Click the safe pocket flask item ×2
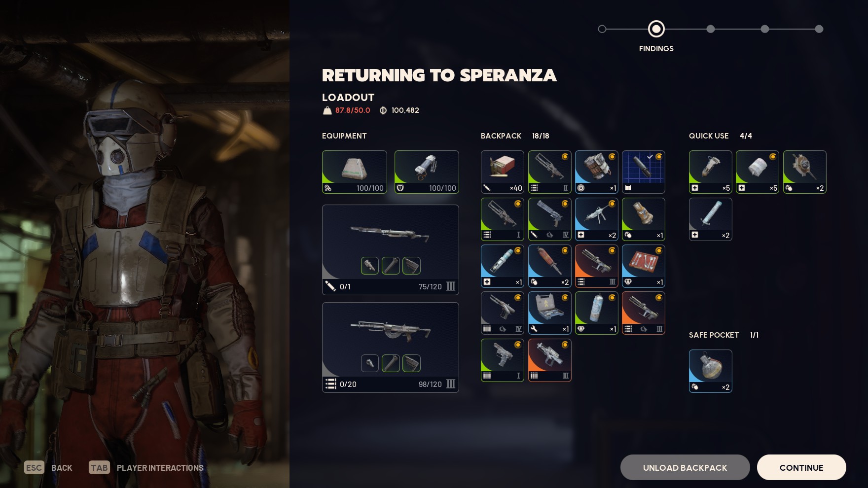868x488 pixels. [x=710, y=371]
